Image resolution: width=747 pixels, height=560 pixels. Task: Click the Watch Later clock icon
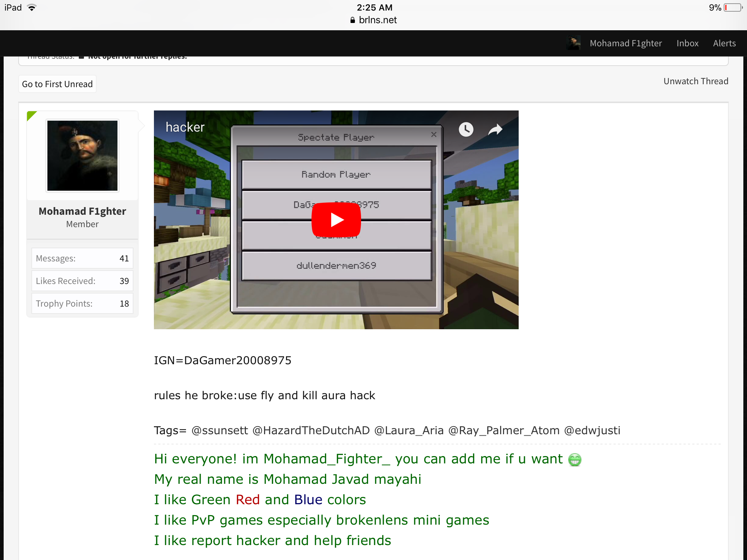pyautogui.click(x=466, y=129)
